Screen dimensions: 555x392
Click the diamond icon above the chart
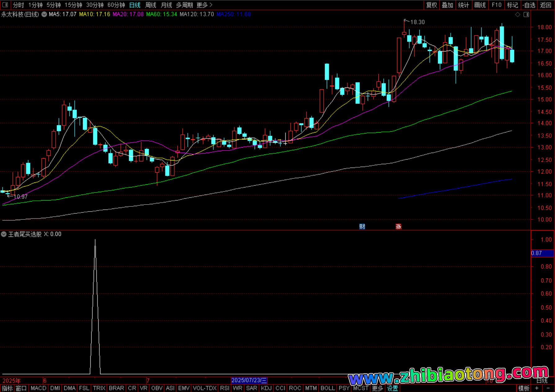pos(517,15)
